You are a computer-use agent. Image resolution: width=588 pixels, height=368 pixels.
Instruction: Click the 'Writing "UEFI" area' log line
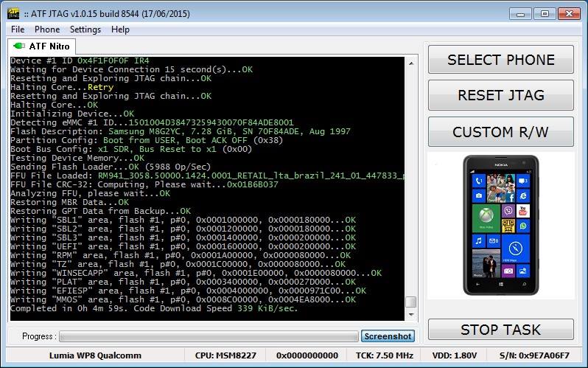coord(183,246)
